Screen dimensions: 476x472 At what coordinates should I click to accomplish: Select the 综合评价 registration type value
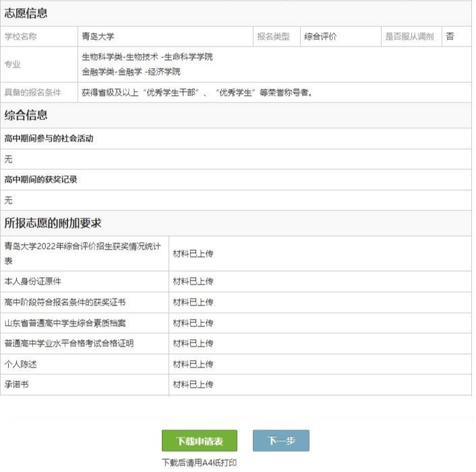coord(320,37)
